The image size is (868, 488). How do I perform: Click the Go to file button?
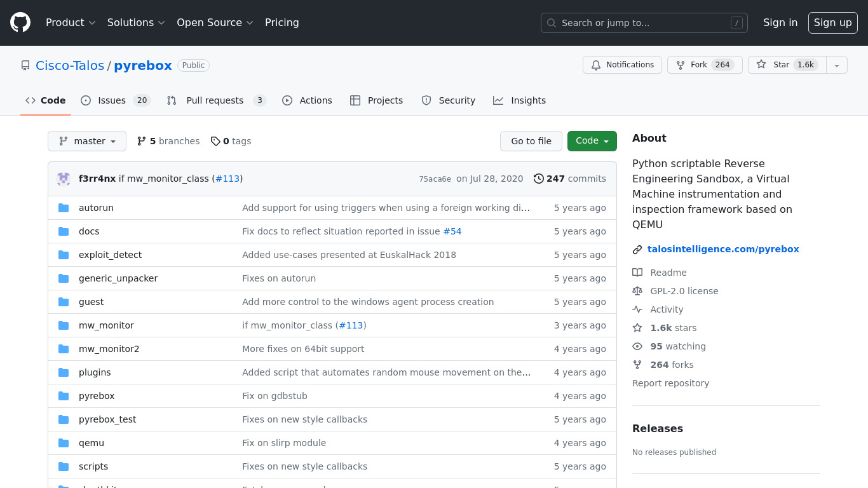click(x=531, y=141)
